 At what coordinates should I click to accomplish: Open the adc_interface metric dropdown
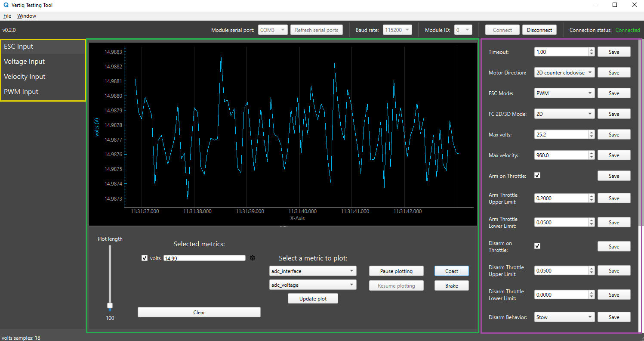313,271
